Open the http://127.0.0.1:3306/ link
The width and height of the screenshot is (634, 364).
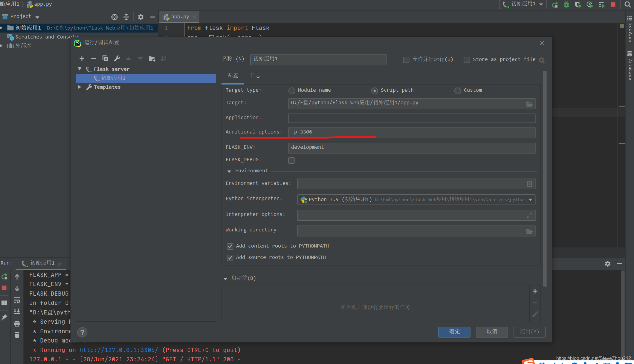click(x=119, y=350)
